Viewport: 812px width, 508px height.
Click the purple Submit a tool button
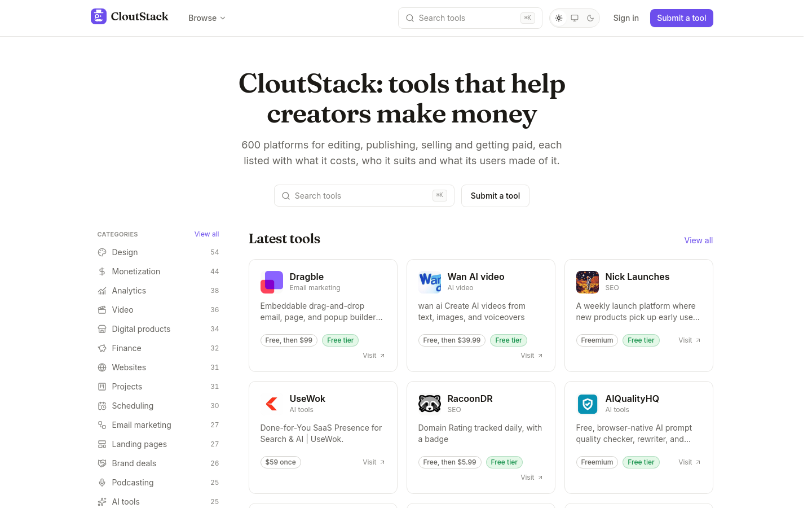coord(682,18)
